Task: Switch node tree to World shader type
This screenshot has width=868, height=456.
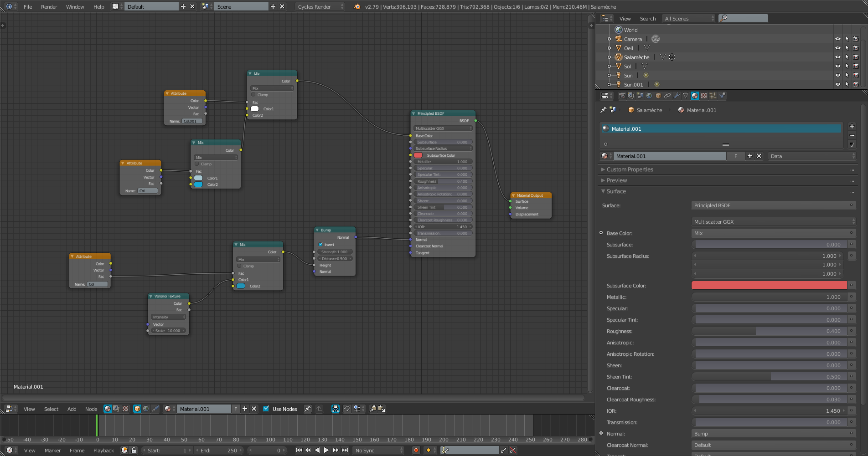Action: (146, 409)
